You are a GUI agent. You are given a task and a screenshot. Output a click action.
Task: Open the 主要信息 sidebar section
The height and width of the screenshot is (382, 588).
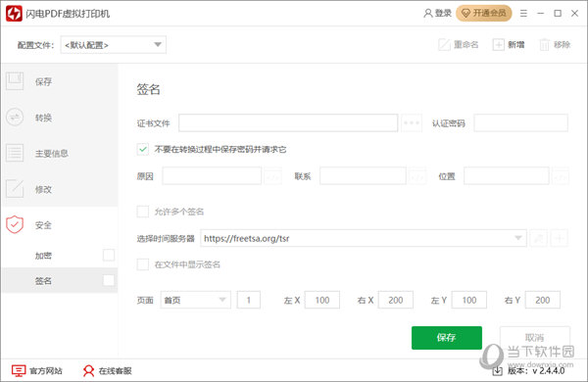60,153
